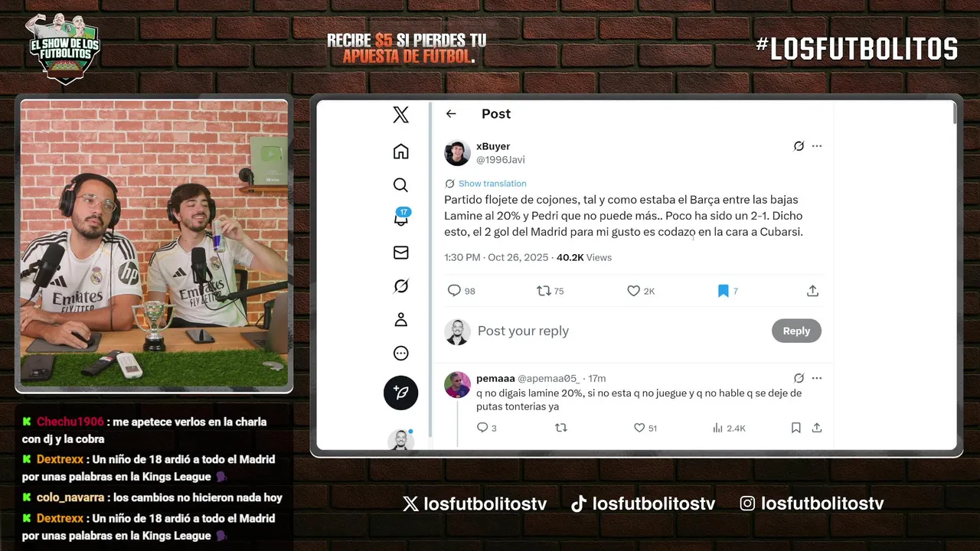The width and height of the screenshot is (980, 551).
Task: Show translation of the post
Action: pos(492,184)
